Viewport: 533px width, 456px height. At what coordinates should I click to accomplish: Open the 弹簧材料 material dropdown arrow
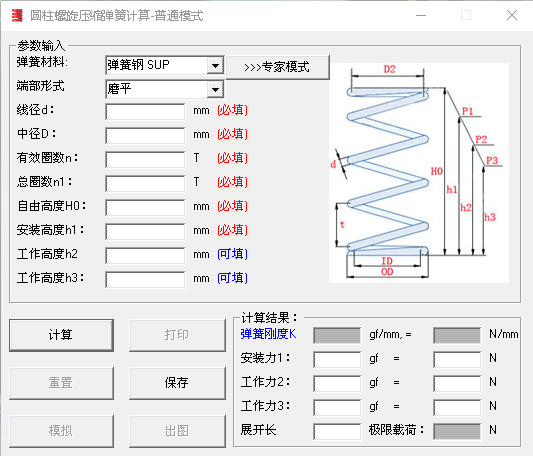[x=215, y=65]
